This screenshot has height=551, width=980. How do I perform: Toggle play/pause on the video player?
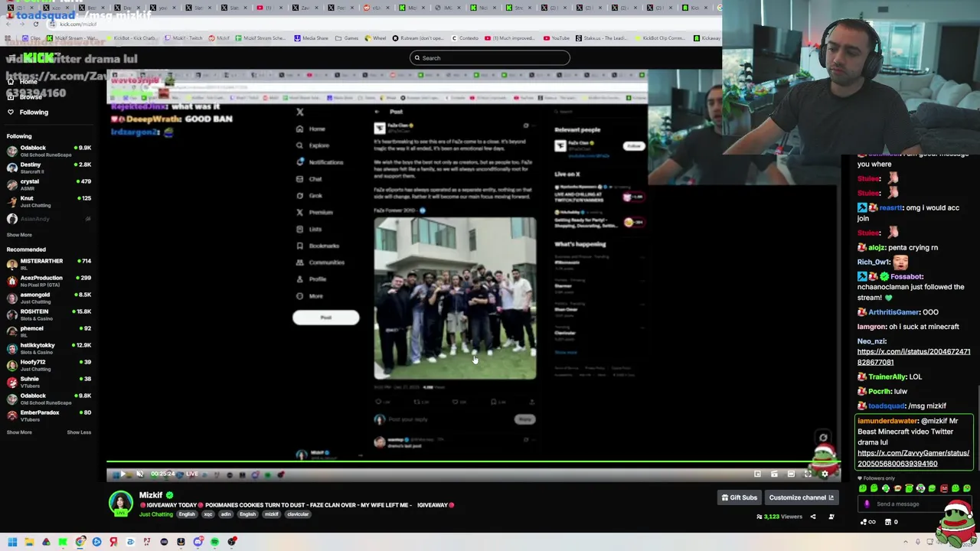pos(122,474)
